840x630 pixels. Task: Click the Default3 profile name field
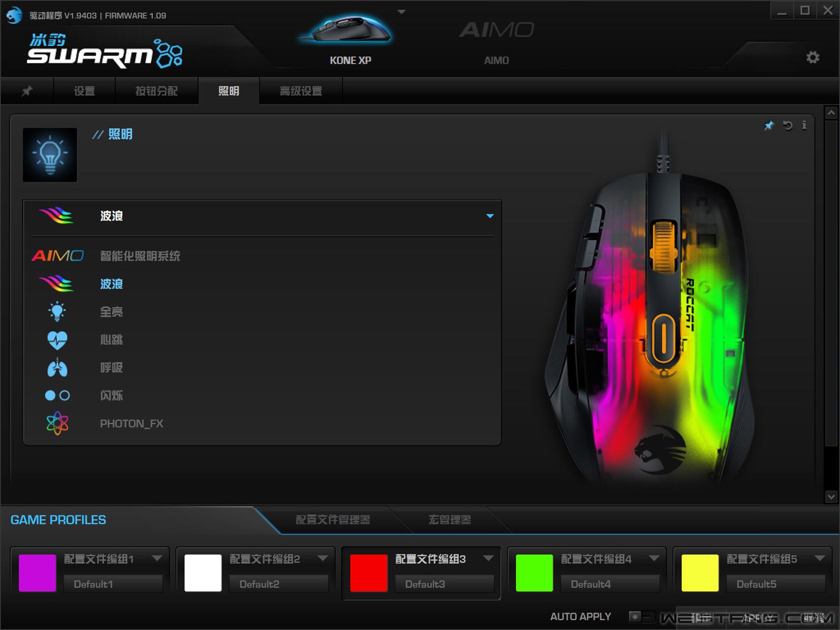pyautogui.click(x=444, y=584)
